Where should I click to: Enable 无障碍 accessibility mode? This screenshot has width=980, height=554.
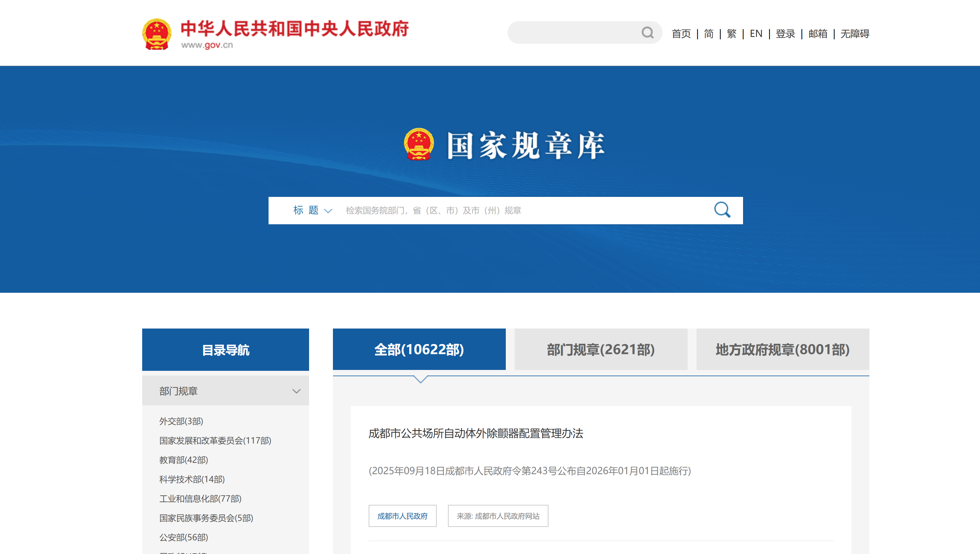tap(855, 33)
